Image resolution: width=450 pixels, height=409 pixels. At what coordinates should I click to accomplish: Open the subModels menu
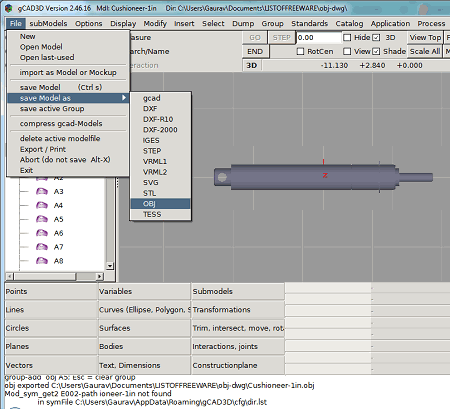pos(48,23)
